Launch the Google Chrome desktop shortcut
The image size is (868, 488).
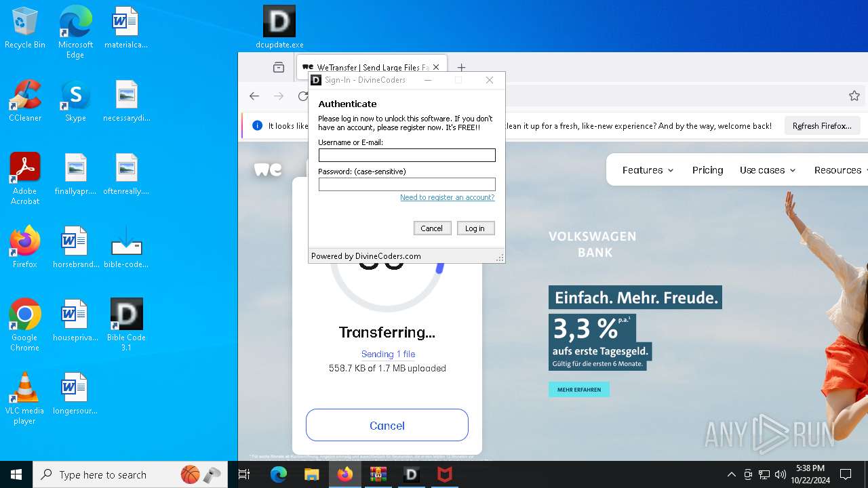coord(25,325)
